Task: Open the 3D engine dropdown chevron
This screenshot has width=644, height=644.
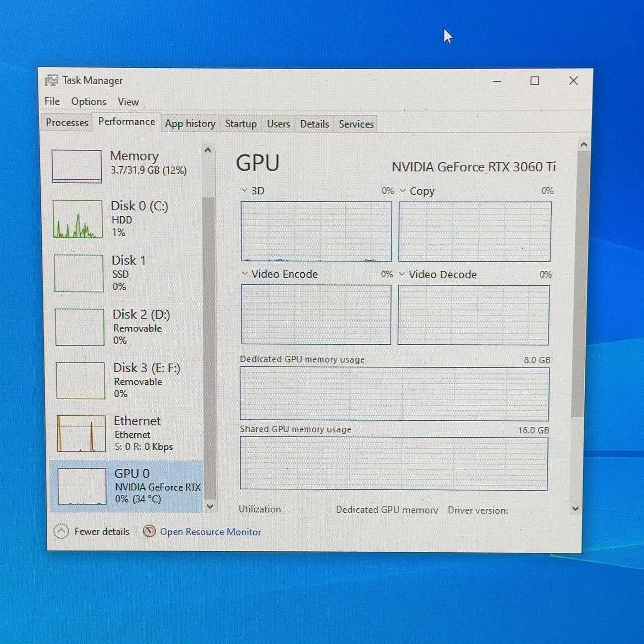Action: (244, 190)
